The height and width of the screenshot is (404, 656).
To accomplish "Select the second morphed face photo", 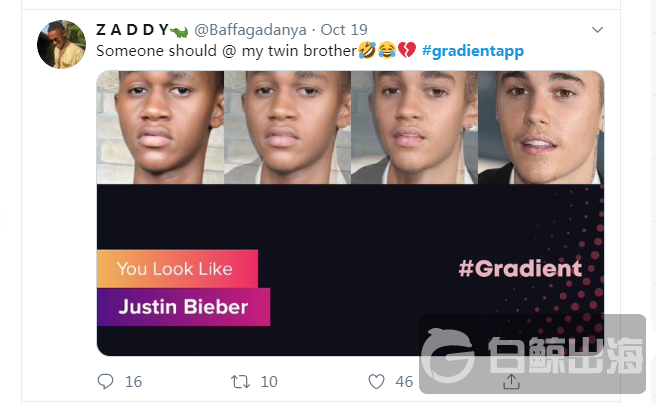I will coord(287,128).
